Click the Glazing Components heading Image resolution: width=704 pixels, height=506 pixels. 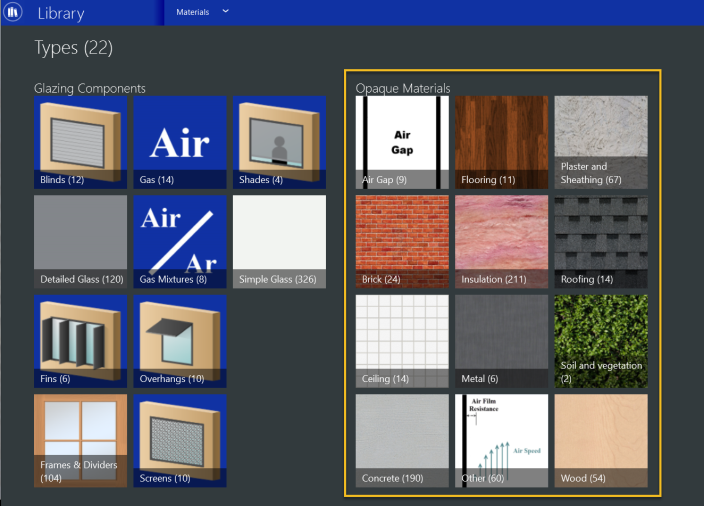[90, 88]
